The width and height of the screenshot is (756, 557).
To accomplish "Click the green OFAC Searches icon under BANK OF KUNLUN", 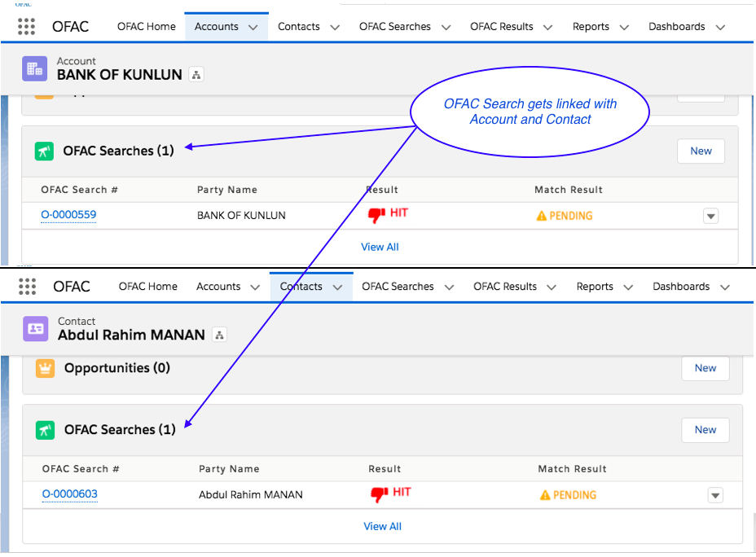I will 45,151.
